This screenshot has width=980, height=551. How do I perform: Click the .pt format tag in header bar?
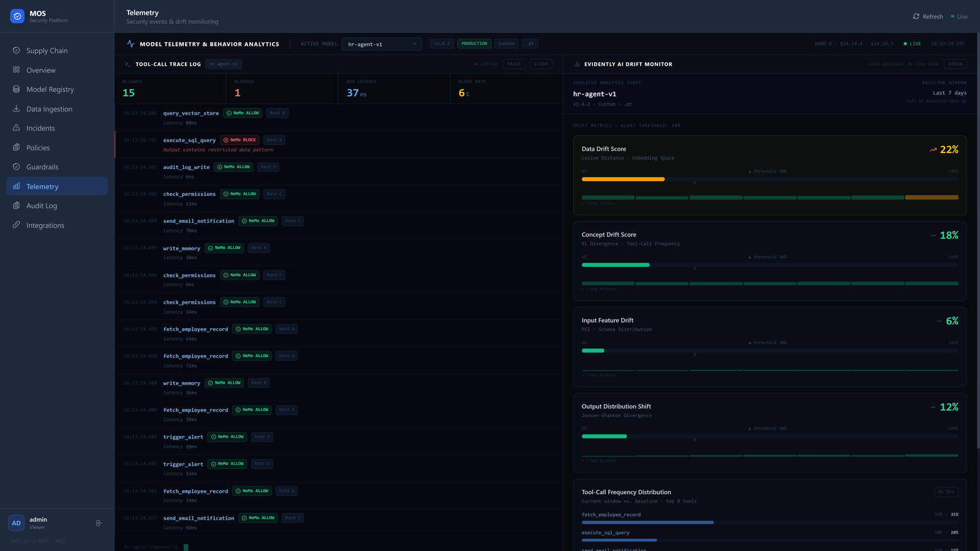click(530, 43)
